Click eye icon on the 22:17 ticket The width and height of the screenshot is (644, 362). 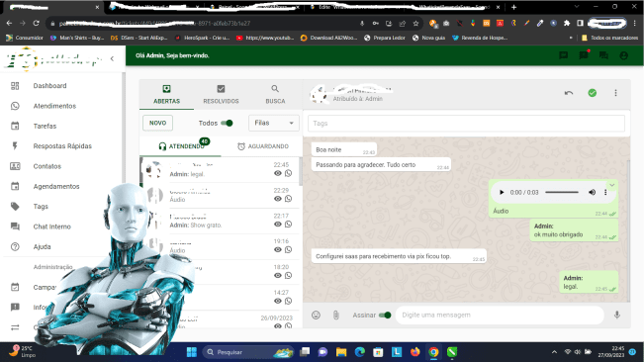[278, 225]
